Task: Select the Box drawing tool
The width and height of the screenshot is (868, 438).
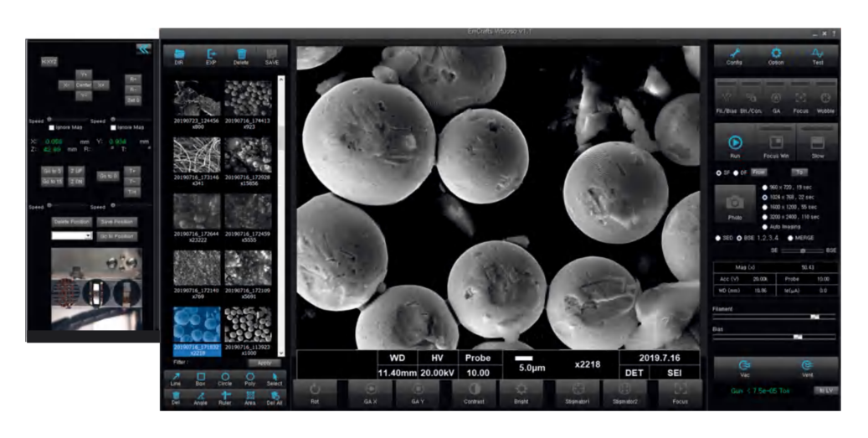Action: pos(200,379)
